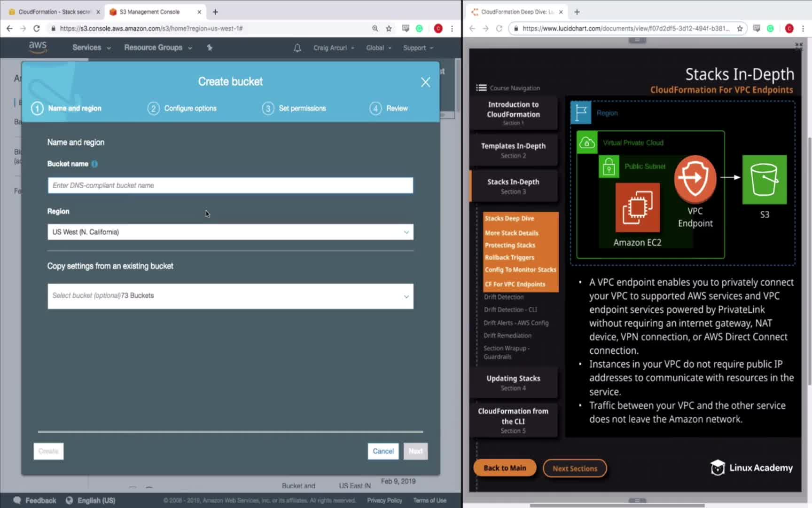
Task: Open a new tab in the Lucidchart browser window
Action: click(577, 12)
